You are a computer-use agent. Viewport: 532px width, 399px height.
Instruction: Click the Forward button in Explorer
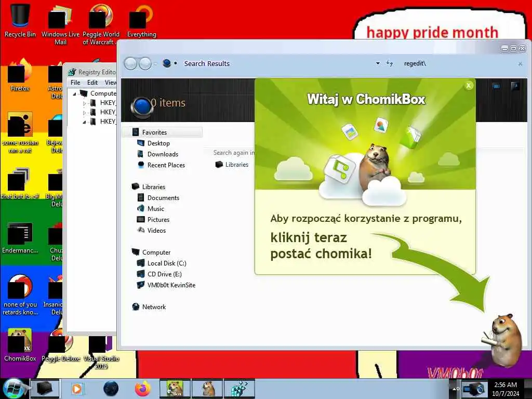145,63
